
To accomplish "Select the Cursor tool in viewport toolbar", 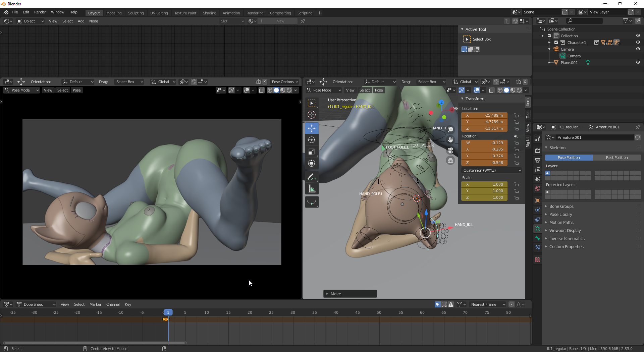I will point(312,115).
